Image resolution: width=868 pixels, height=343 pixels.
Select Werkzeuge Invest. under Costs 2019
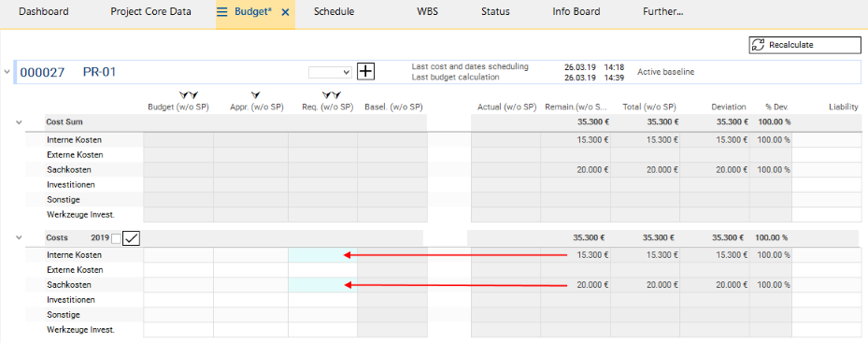(81, 330)
